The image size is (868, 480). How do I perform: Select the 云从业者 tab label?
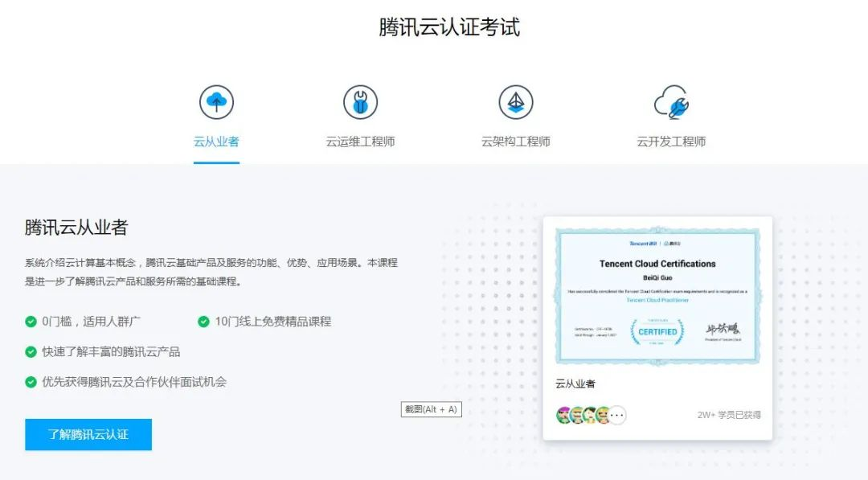tap(216, 142)
